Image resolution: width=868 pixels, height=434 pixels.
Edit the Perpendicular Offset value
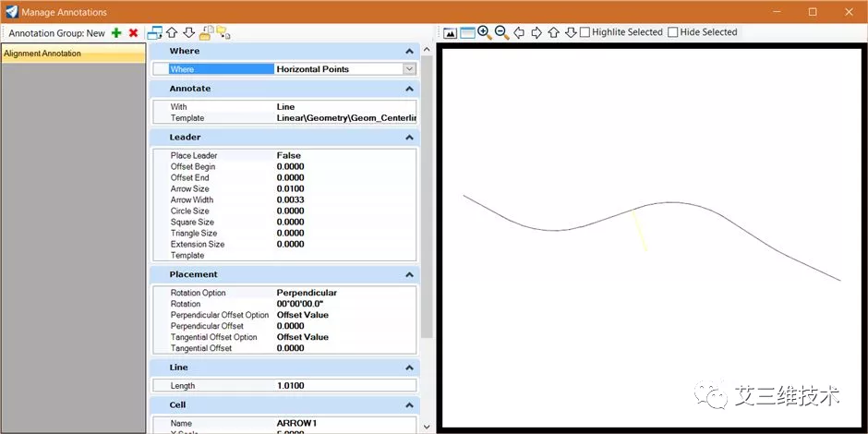(291, 326)
